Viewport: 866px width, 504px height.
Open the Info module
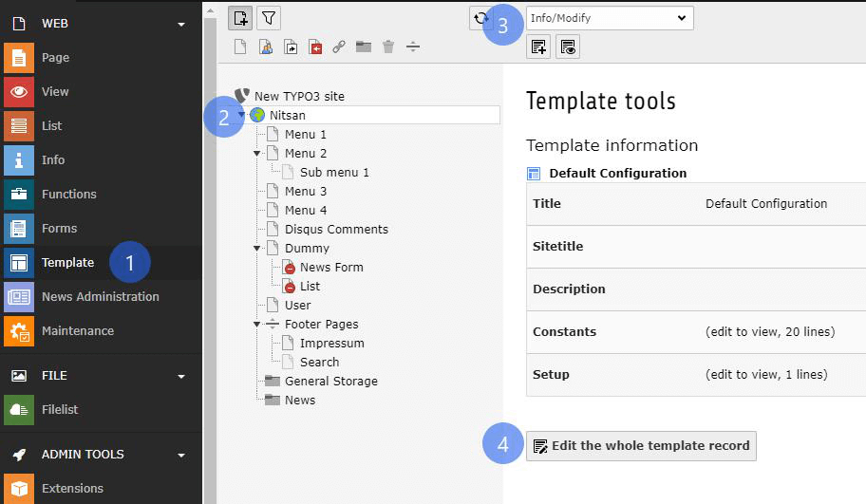click(x=53, y=160)
